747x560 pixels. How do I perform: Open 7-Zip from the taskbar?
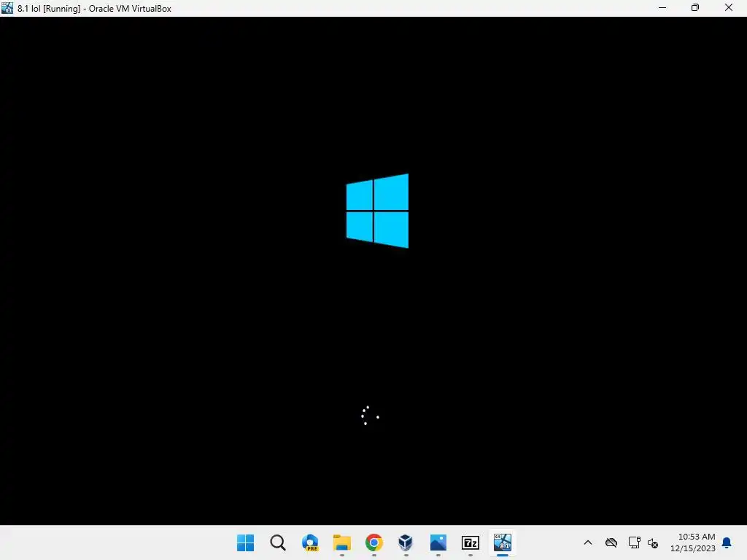point(471,542)
